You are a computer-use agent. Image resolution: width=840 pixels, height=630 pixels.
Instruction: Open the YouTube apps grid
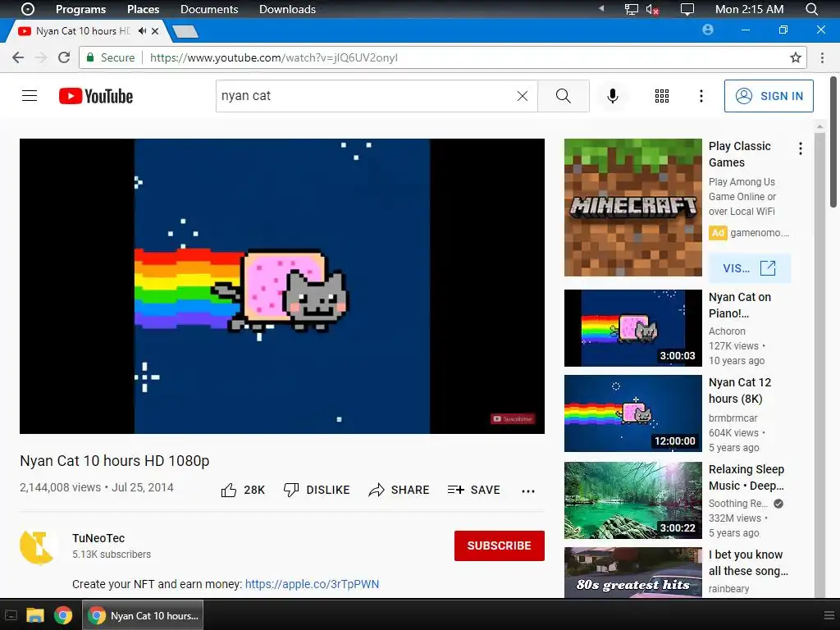coord(662,96)
